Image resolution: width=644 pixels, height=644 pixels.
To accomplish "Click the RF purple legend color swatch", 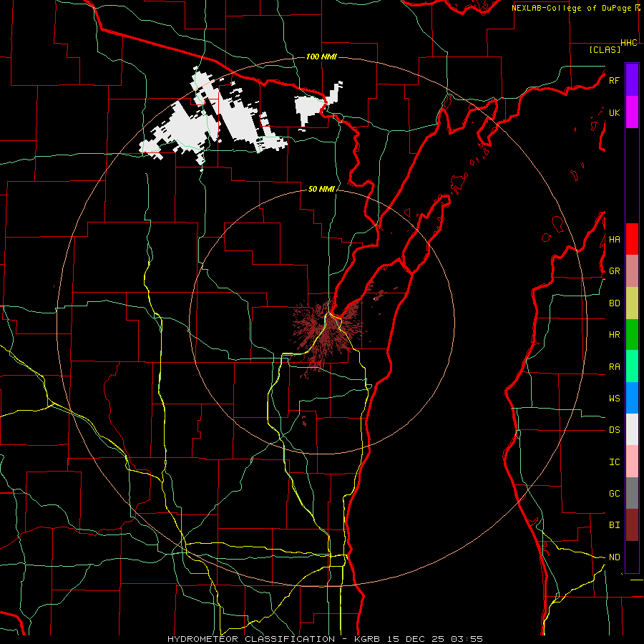I will pos(632,80).
